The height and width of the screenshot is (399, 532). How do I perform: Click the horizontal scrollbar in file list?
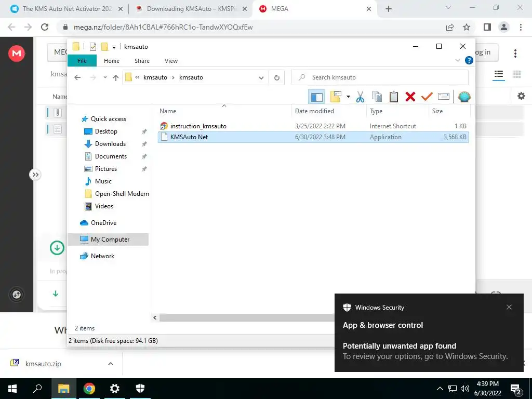[247, 317]
